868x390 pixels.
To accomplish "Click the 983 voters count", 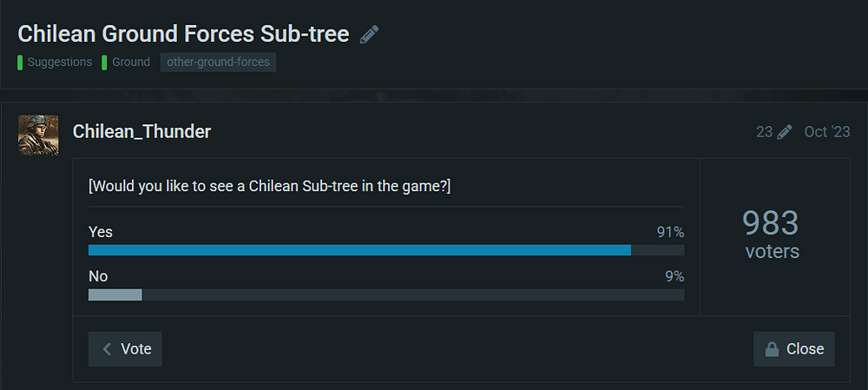I will pos(771,235).
